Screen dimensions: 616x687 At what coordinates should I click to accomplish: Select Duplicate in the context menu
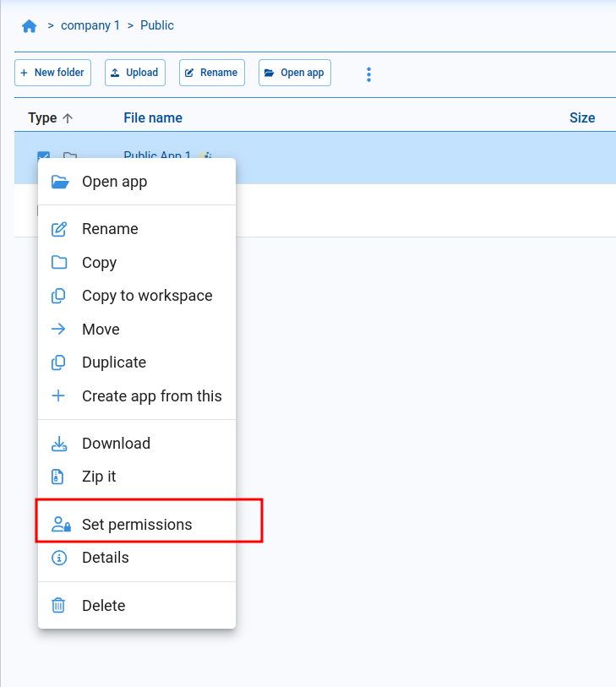[x=114, y=363]
